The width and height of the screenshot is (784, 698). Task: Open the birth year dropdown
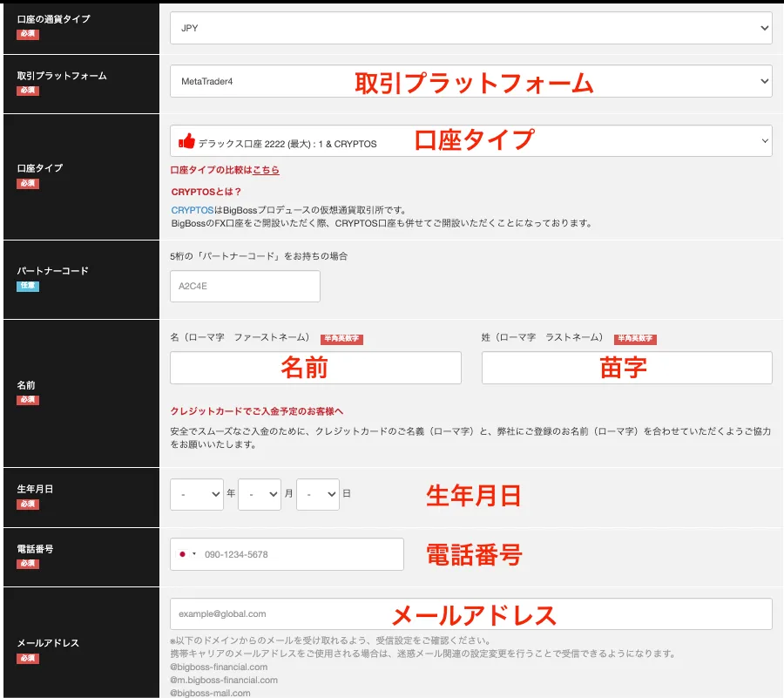197,494
